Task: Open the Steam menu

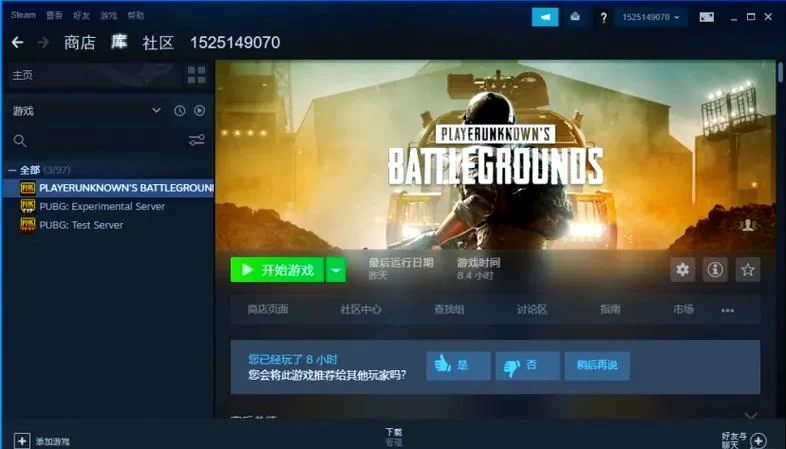Action: point(23,15)
